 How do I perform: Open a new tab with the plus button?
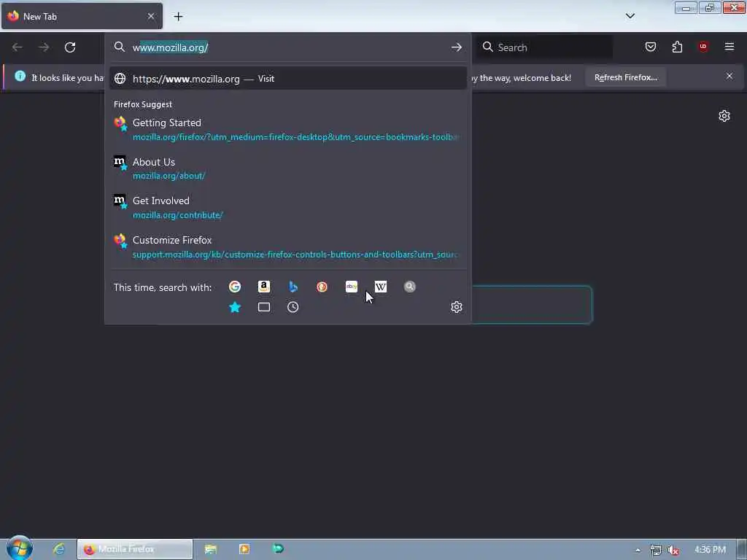pyautogui.click(x=178, y=17)
